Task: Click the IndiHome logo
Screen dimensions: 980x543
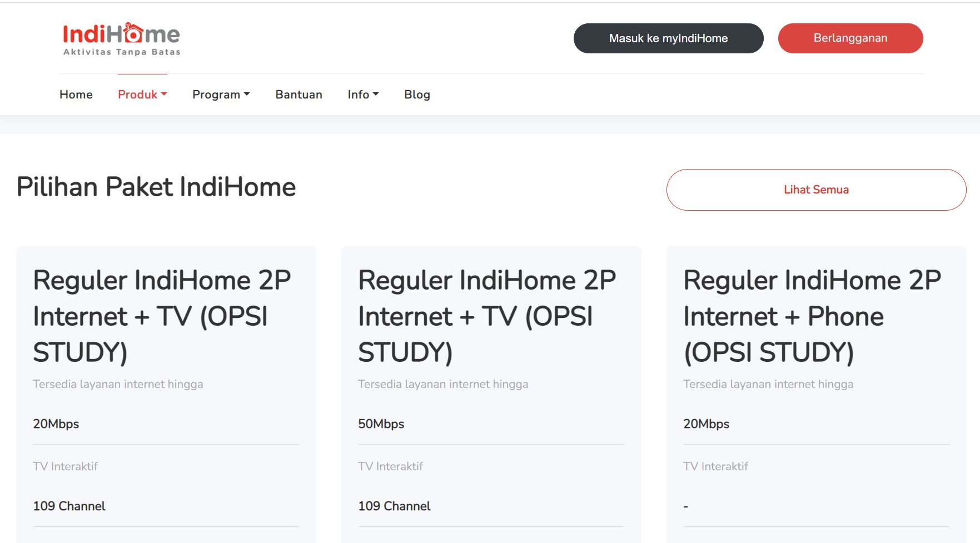Action: 121,39
